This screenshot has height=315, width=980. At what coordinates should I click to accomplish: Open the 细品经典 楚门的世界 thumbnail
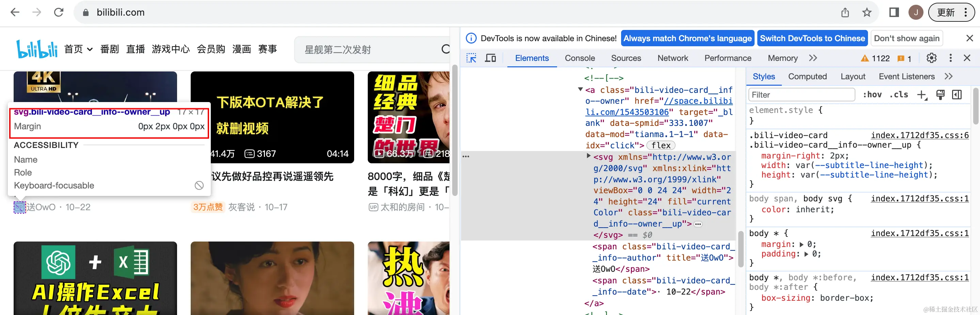[409, 117]
